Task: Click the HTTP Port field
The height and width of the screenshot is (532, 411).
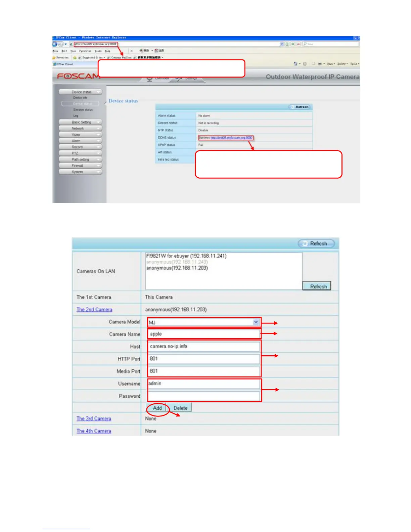Action: click(204, 359)
